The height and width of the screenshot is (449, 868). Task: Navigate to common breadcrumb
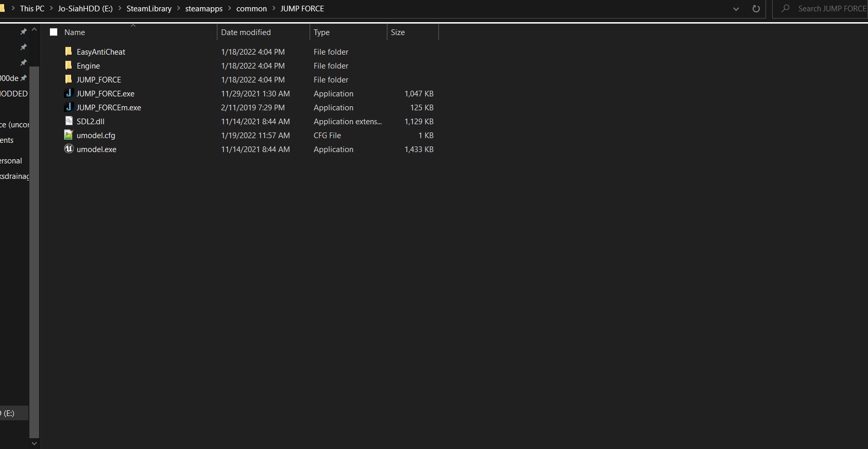(x=251, y=9)
